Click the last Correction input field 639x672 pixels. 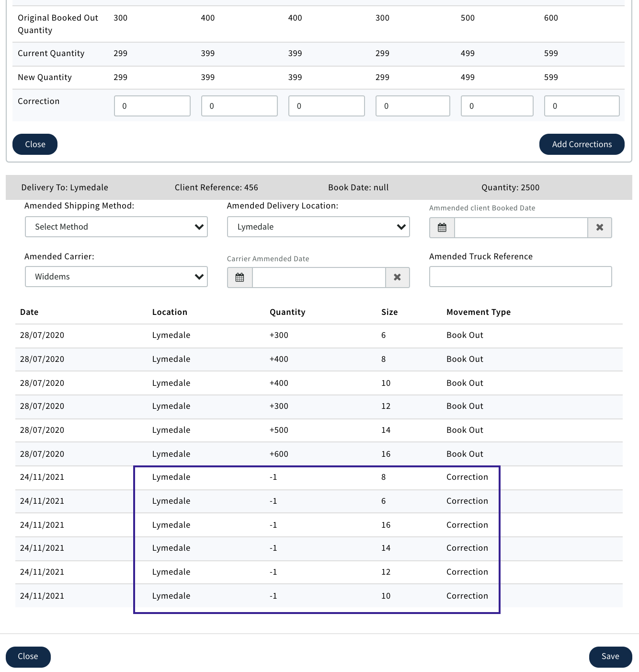[582, 106]
